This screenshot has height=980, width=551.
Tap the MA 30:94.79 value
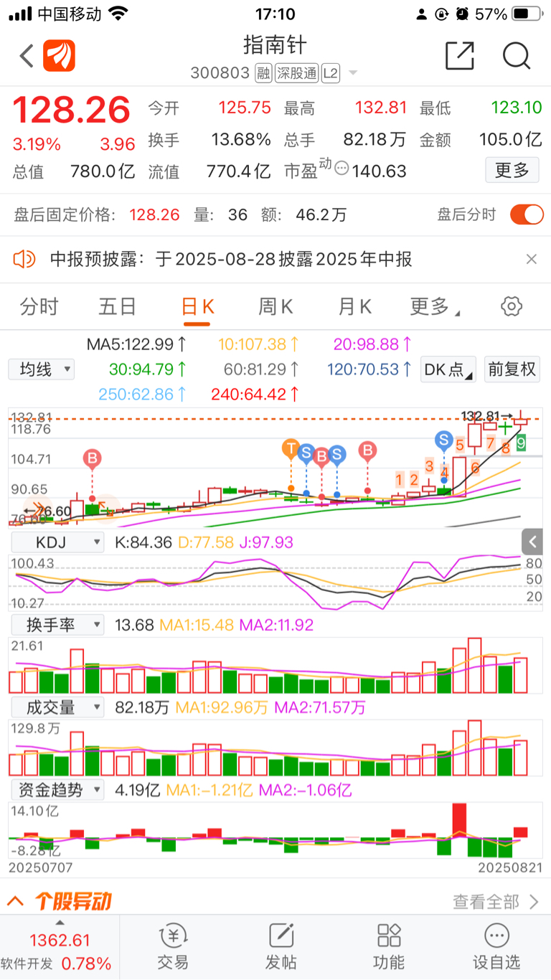click(149, 369)
